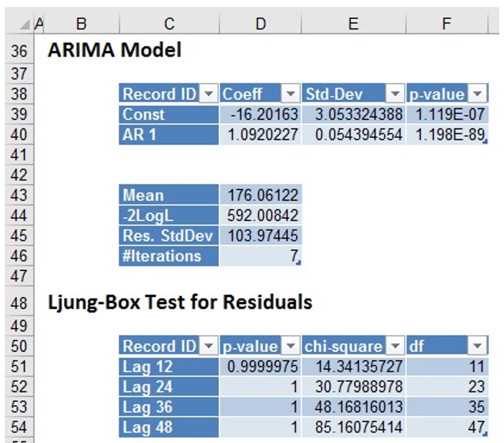Click the Const coefficient value -16.20163

[261, 115]
